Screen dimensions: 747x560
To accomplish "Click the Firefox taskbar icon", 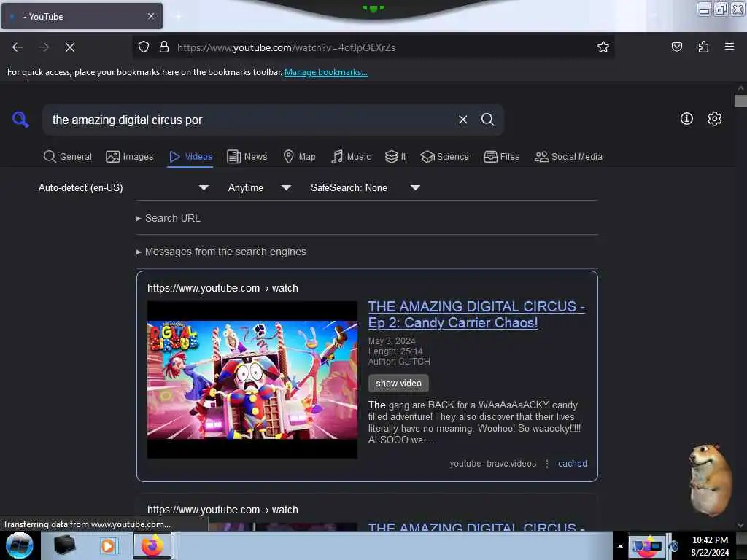I will point(152,545).
